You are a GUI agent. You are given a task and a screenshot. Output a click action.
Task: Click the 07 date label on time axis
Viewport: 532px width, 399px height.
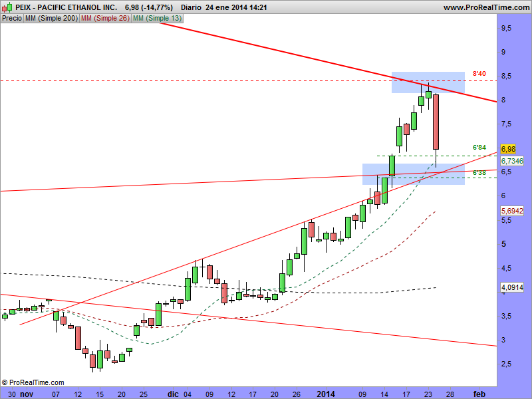[x=56, y=394]
